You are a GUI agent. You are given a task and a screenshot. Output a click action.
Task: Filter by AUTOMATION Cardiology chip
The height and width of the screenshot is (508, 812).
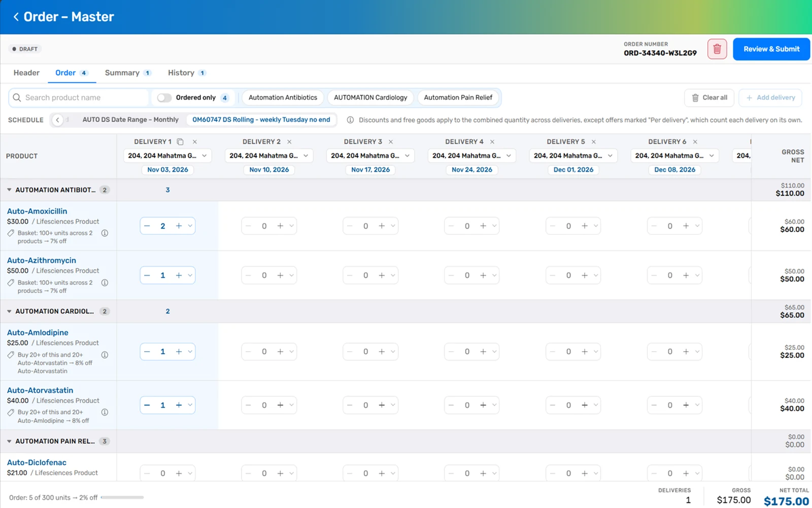click(x=370, y=98)
